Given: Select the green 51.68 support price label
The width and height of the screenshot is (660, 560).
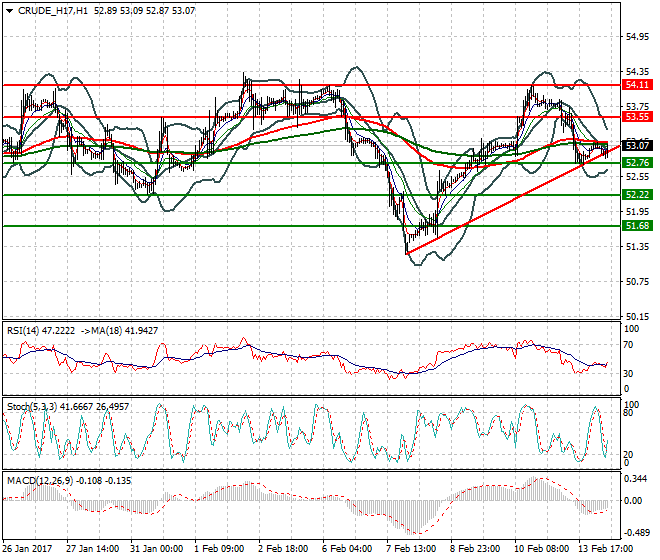Looking at the screenshot, I should click(637, 226).
